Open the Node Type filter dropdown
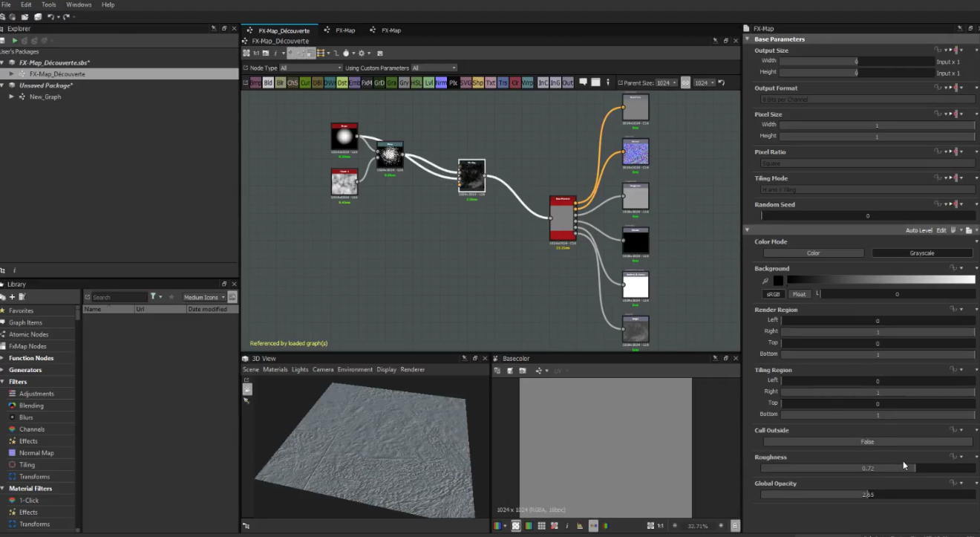The image size is (980, 537). tap(310, 68)
